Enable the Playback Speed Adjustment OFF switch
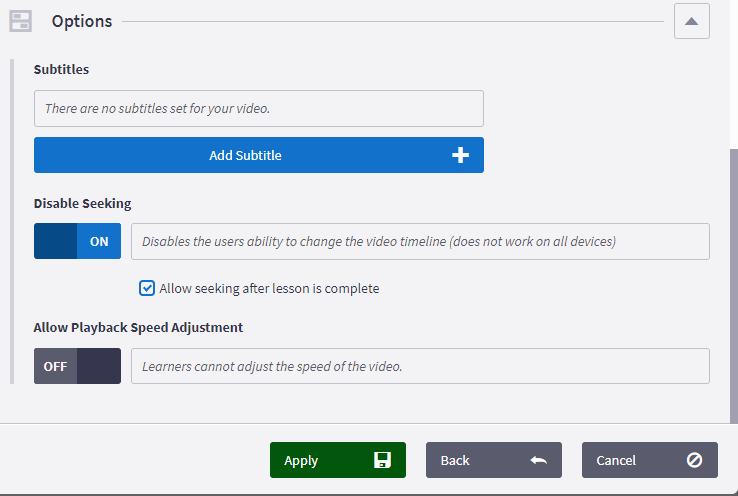 point(77,366)
